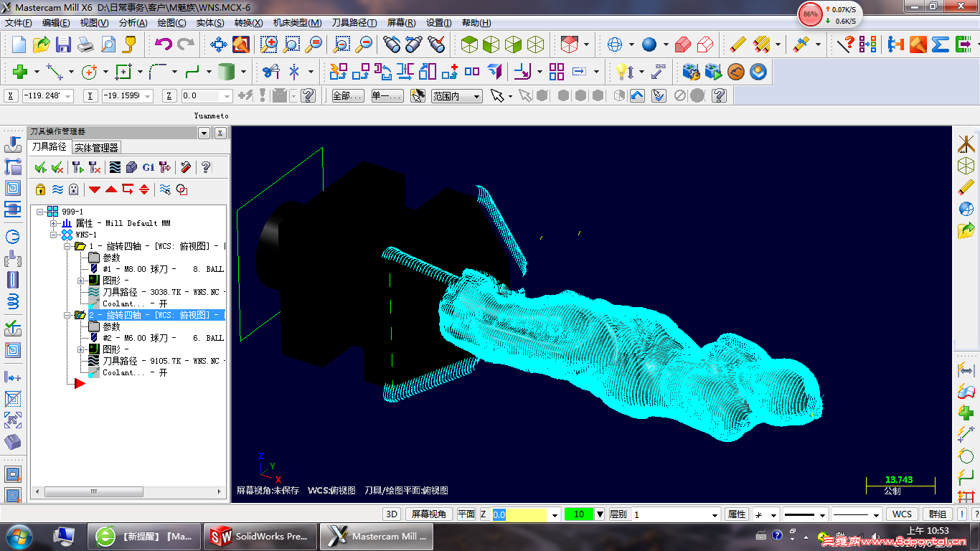Click the open file folder icon
Viewport: 980px width, 551px height.
[x=42, y=44]
